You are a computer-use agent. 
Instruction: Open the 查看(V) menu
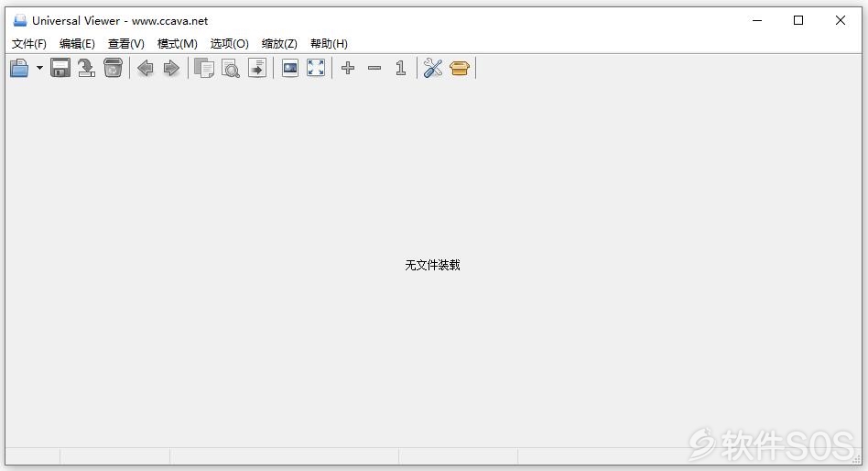click(x=126, y=44)
